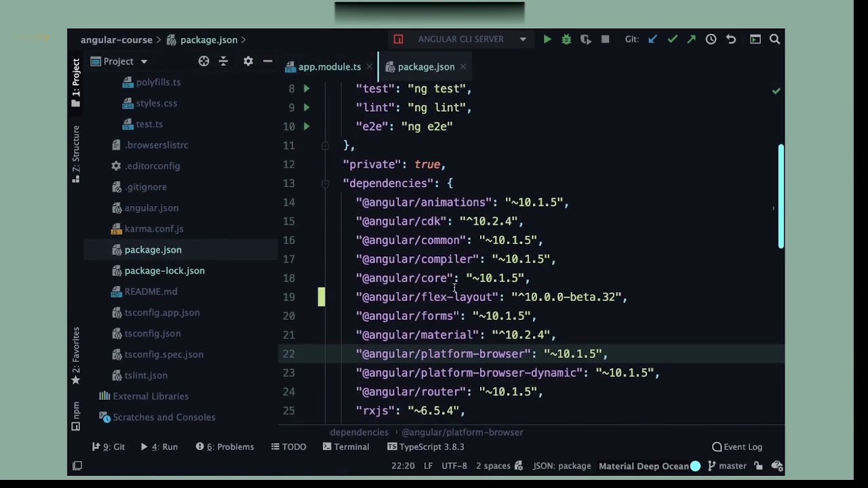Click the 22:20 caret position indicator
The image size is (868, 488).
tap(402, 466)
